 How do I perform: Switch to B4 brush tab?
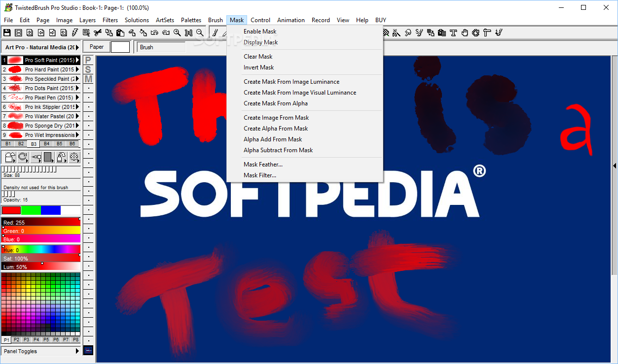coord(46,144)
